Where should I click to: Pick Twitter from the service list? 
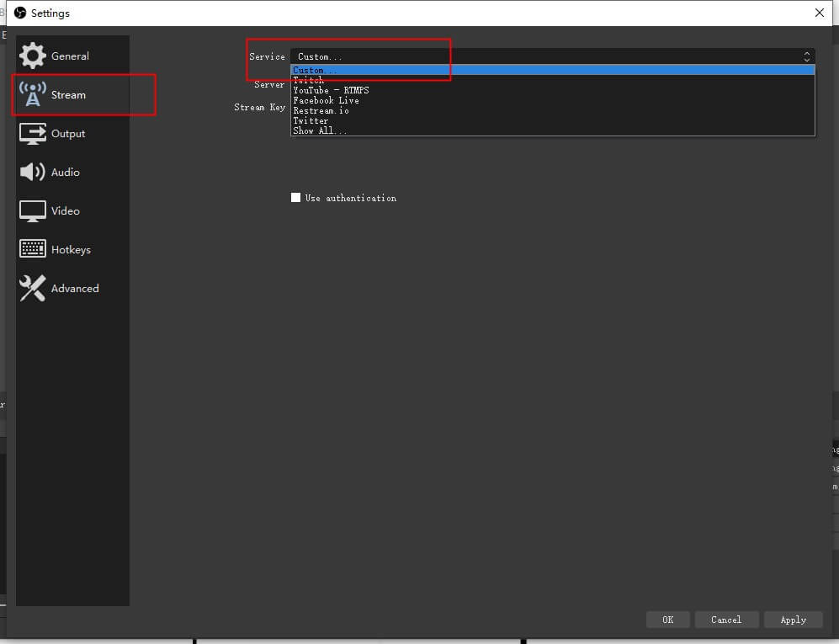pyautogui.click(x=552, y=121)
